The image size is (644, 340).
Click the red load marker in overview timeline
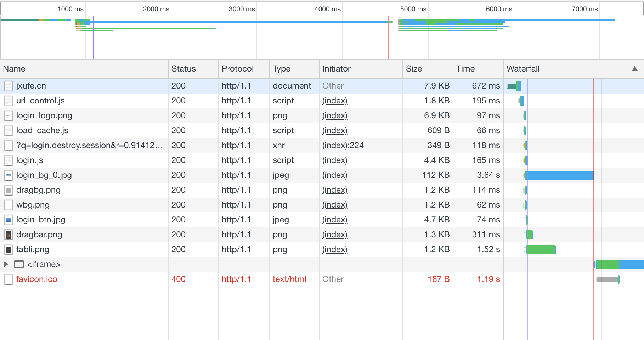(x=389, y=37)
